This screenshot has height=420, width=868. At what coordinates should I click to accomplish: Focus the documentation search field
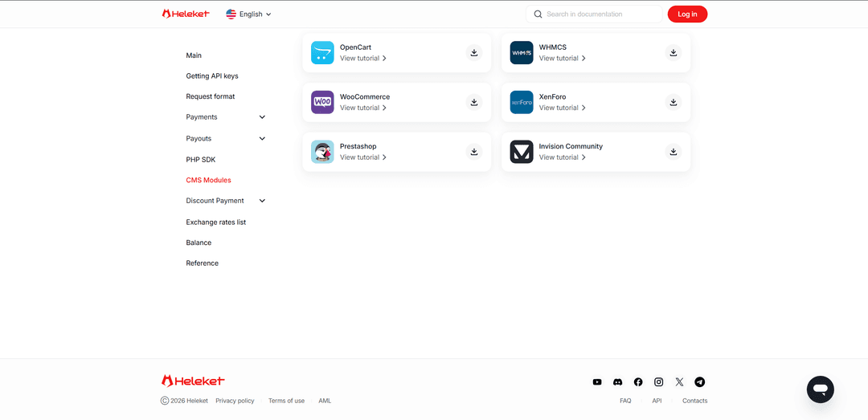click(599, 14)
